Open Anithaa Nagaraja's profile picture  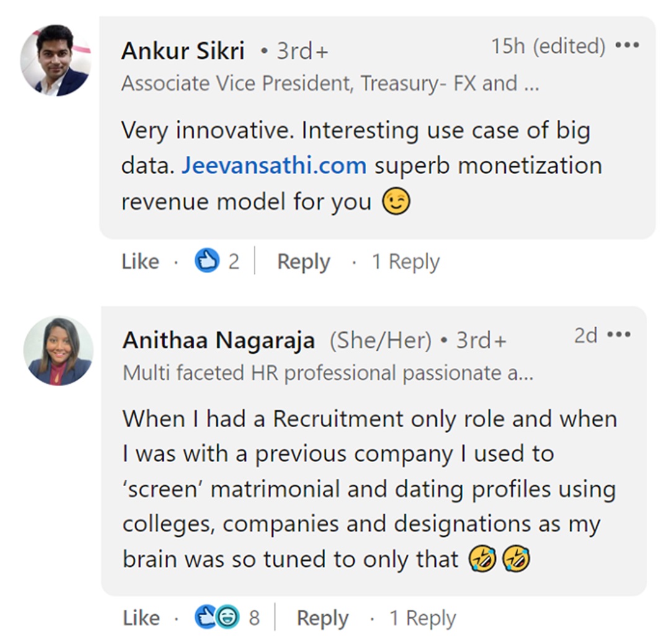pos(58,351)
